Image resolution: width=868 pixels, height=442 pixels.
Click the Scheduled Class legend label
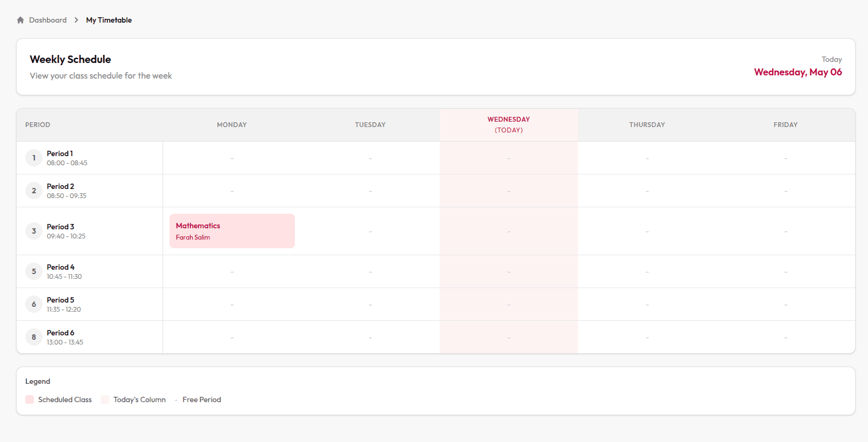65,399
